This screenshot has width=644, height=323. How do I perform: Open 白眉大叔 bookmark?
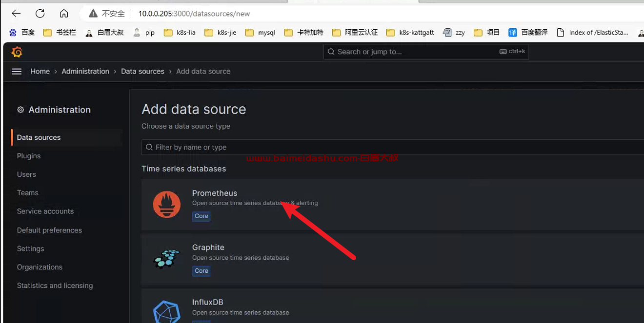coord(104,33)
